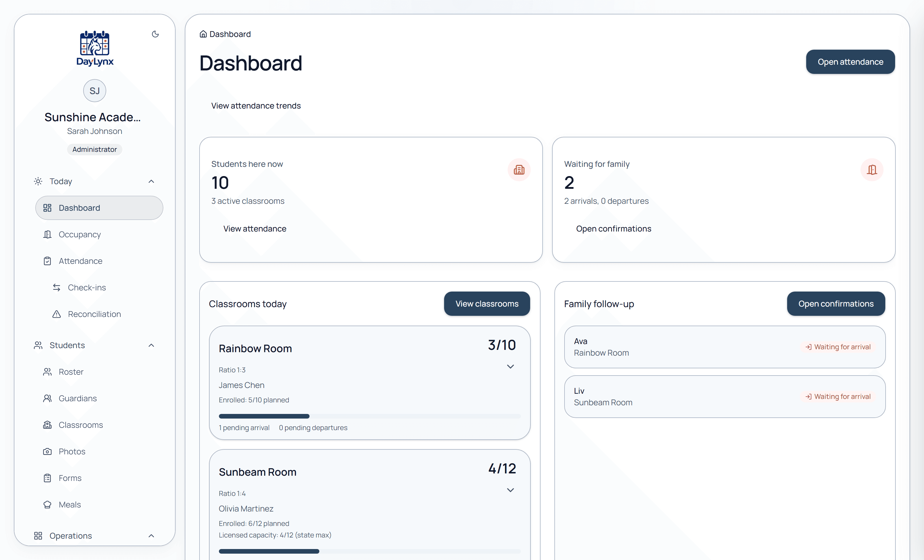This screenshot has width=924, height=560.
Task: Click the View classrooms button
Action: 487,304
